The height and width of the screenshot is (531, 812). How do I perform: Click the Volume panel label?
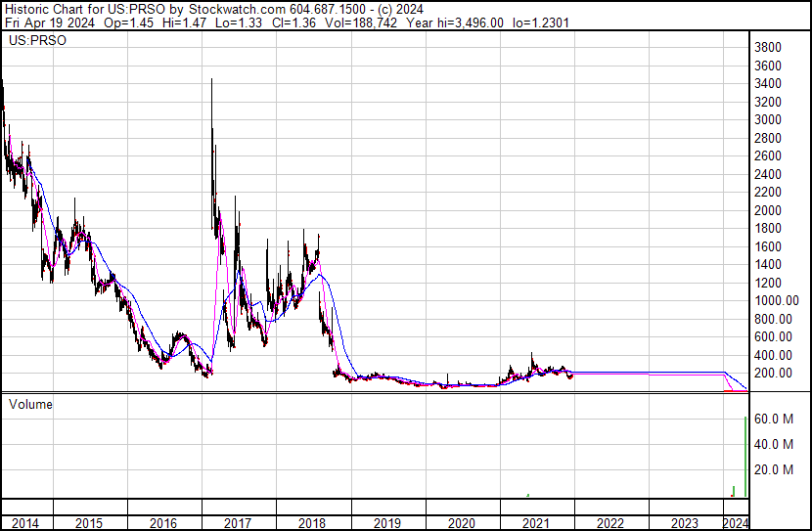pos(30,403)
